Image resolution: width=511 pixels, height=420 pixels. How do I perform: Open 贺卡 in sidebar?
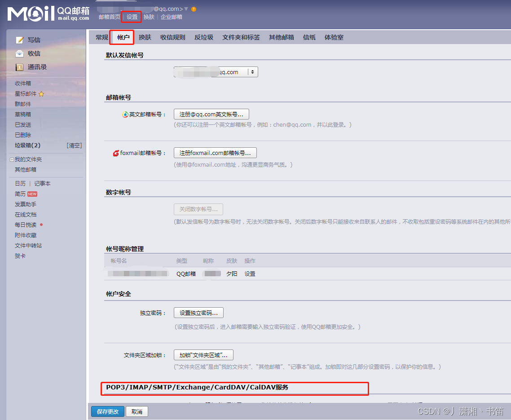coord(20,256)
